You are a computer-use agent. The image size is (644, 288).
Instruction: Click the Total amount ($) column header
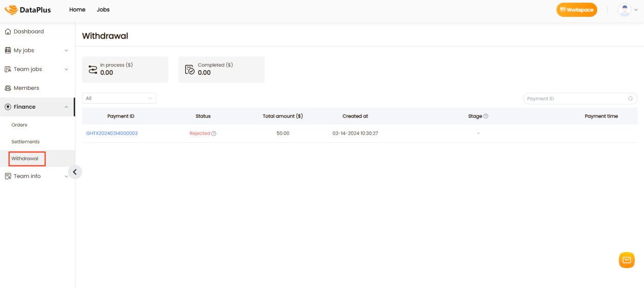tap(283, 116)
